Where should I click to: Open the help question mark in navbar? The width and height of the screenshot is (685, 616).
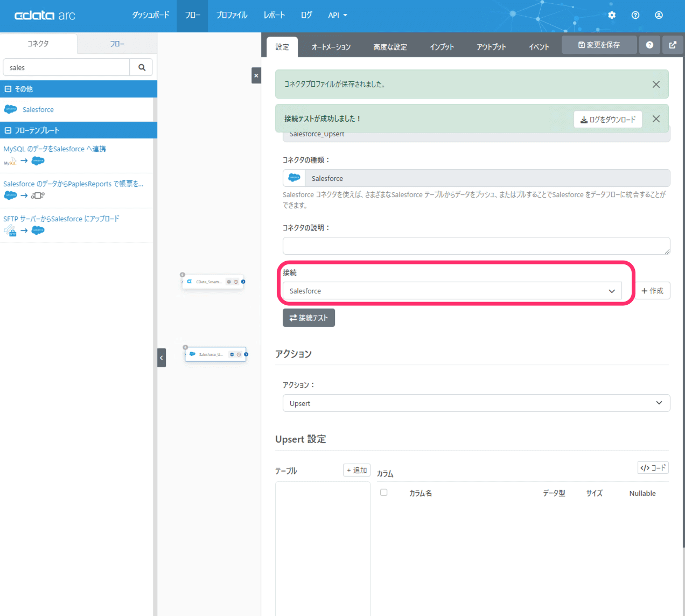[635, 15]
